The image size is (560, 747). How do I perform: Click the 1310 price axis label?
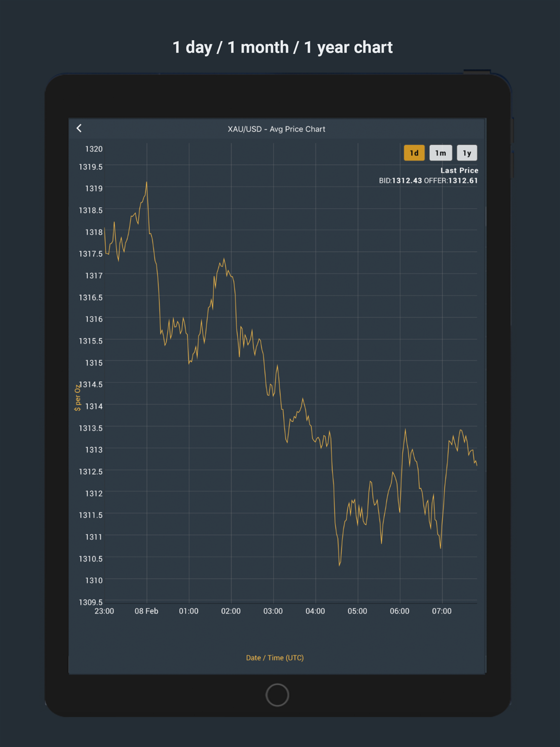[94, 580]
